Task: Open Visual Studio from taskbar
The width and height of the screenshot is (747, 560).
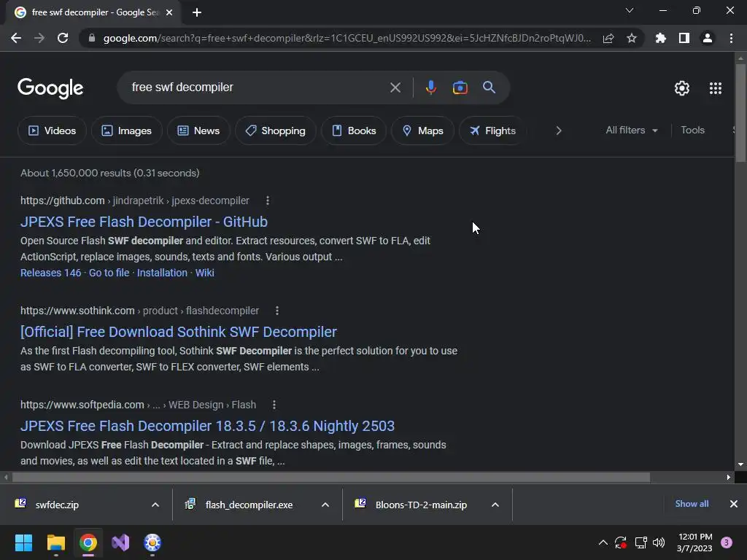Action: tap(120, 542)
